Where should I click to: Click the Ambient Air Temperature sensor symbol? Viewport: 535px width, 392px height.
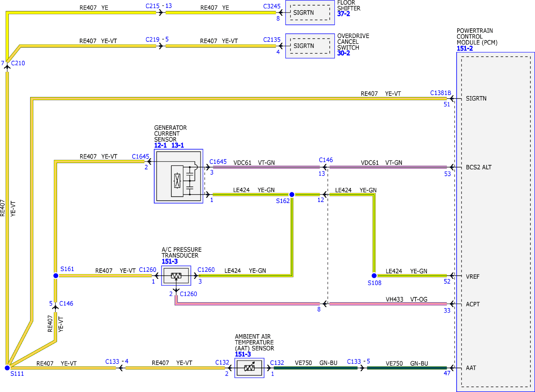point(249,368)
